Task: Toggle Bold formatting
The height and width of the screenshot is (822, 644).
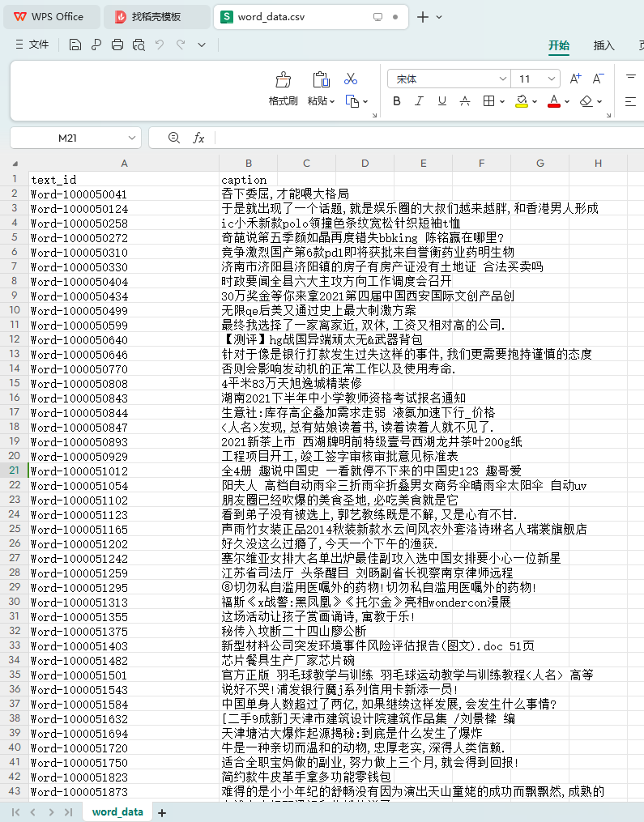Action: coord(396,101)
